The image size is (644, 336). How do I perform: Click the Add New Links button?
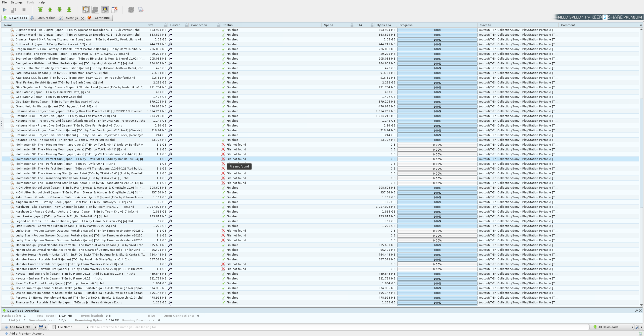click(x=17, y=327)
